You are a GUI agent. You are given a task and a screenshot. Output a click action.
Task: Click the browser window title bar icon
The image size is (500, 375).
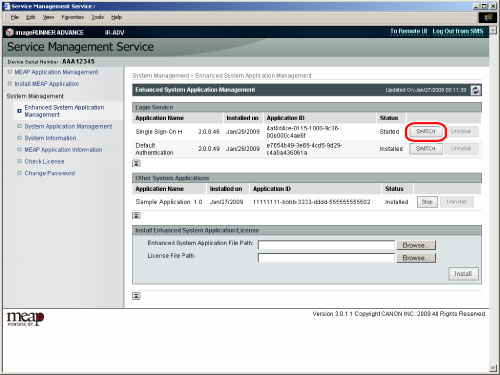pos(6,6)
